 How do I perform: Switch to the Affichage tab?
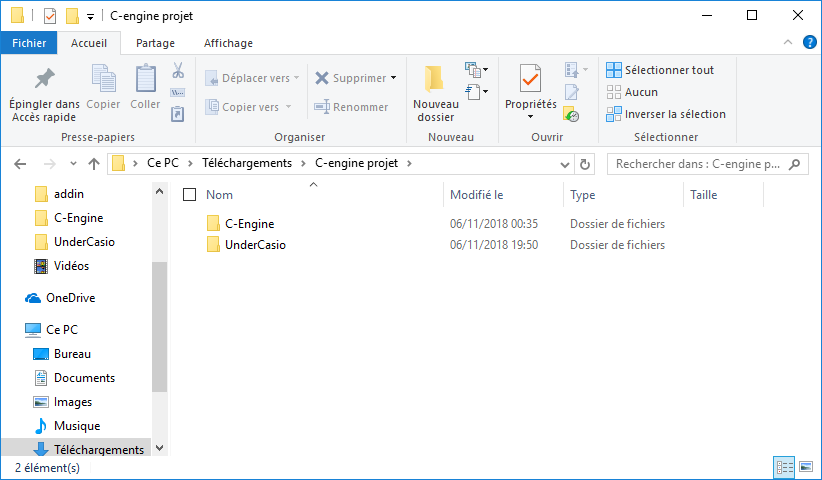coord(228,43)
